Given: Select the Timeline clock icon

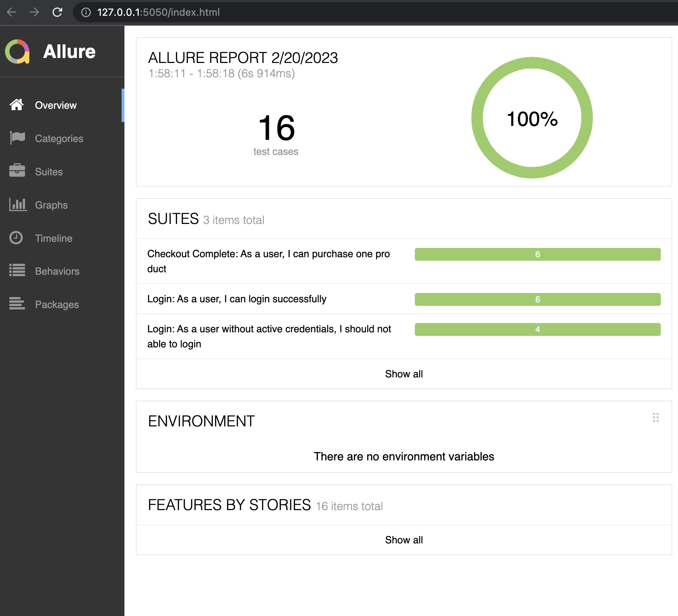Looking at the screenshot, I should click(x=16, y=238).
